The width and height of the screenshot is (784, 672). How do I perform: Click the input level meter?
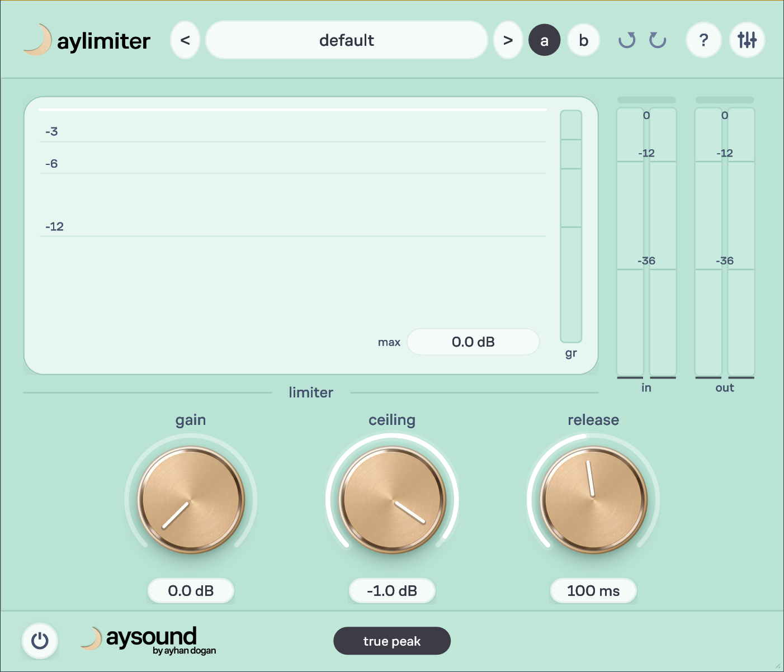(646, 242)
